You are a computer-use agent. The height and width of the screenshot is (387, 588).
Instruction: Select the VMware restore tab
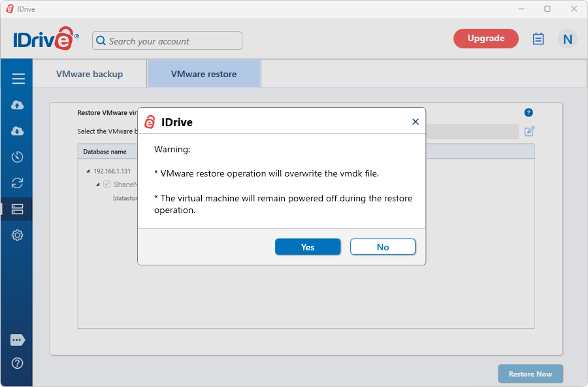[204, 74]
